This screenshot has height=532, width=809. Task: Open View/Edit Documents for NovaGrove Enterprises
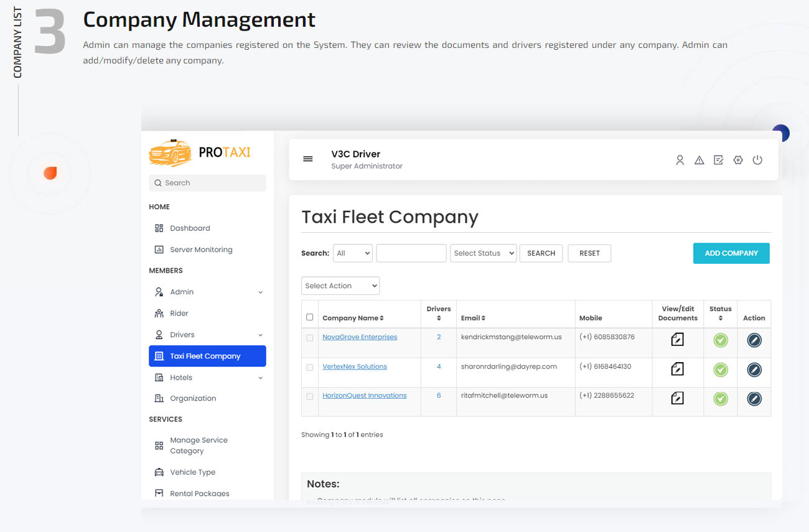point(676,340)
